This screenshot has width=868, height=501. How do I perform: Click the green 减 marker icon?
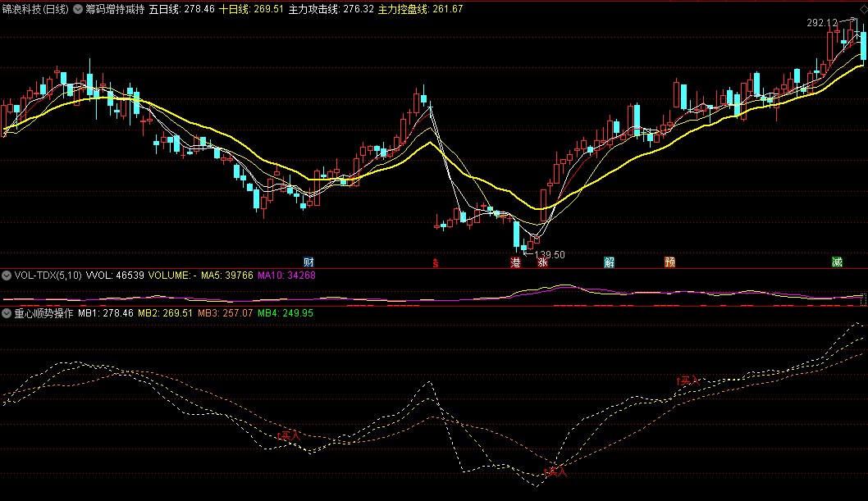click(x=837, y=262)
